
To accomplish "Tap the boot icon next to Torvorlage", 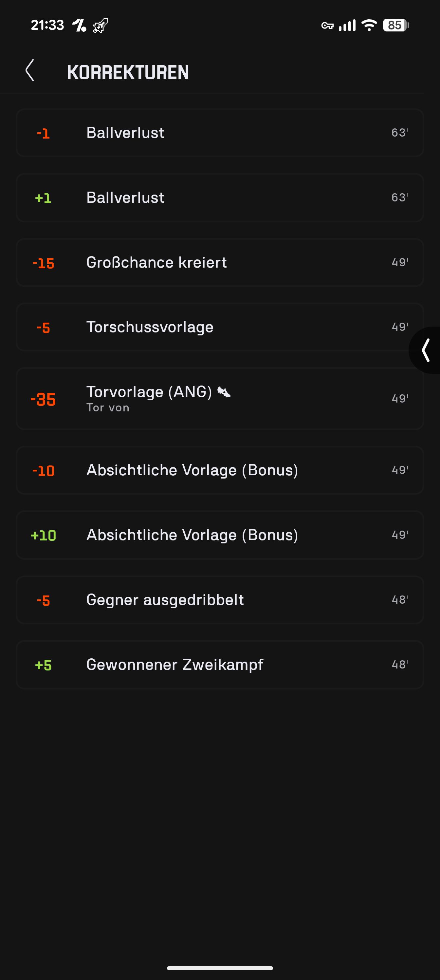I will point(224,392).
